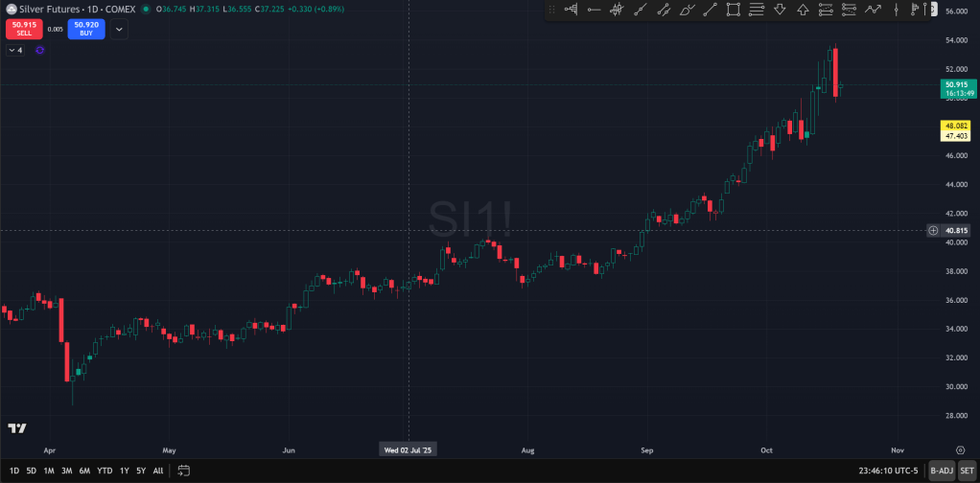Click the blue BUY 50.920 button
Image resolution: width=980 pixels, height=483 pixels.
click(86, 29)
